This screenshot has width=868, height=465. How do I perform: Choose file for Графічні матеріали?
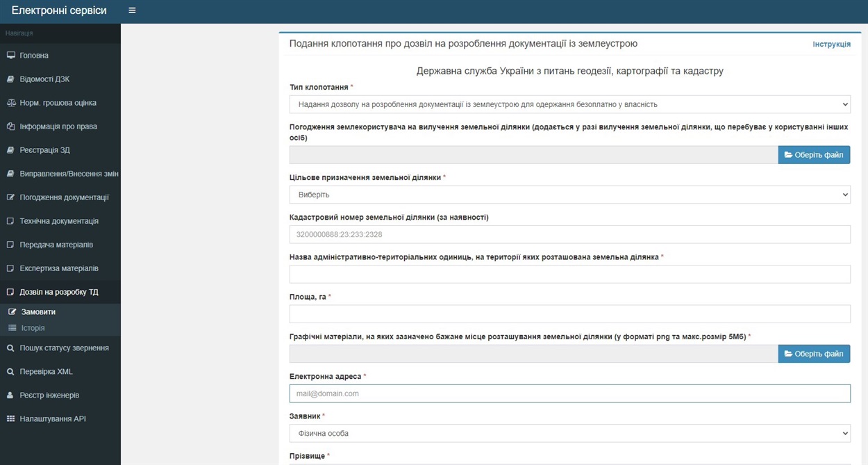[x=814, y=354]
